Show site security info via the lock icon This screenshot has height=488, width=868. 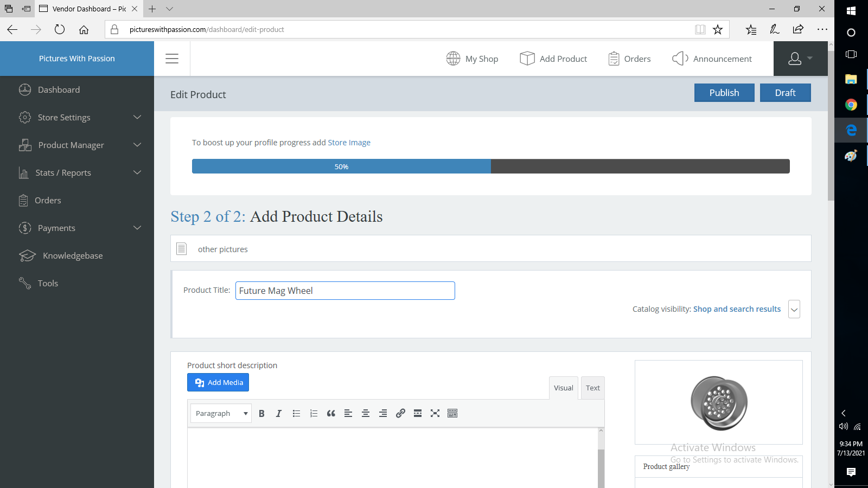(114, 29)
